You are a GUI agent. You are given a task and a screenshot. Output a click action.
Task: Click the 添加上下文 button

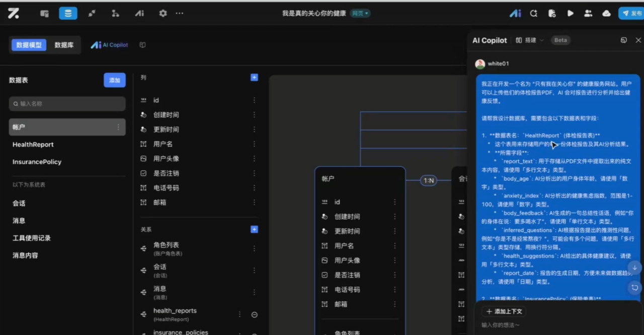[x=505, y=311]
